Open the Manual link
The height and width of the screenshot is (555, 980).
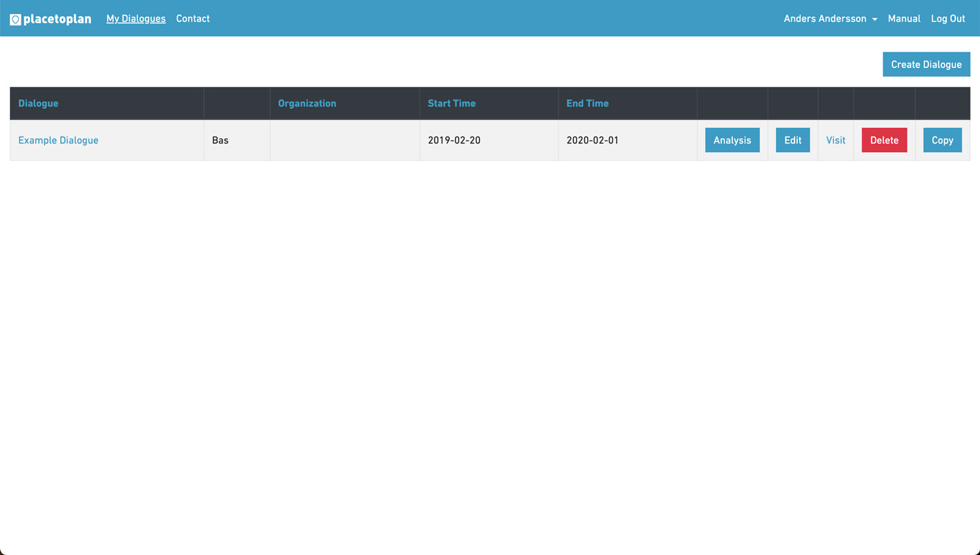904,19
